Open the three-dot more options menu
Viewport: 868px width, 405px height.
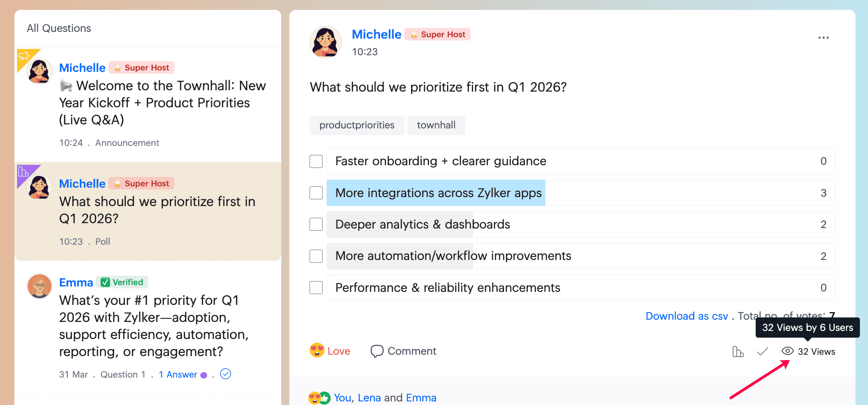coord(823,38)
